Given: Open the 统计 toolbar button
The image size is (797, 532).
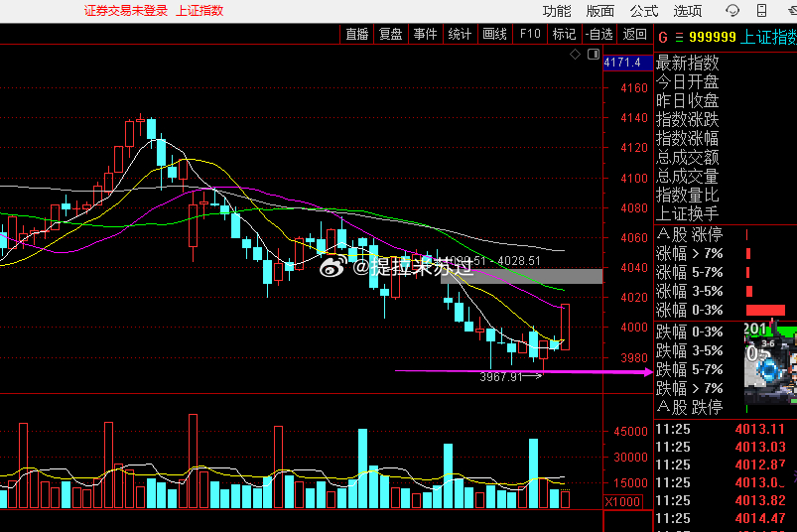Looking at the screenshot, I should tap(460, 34).
